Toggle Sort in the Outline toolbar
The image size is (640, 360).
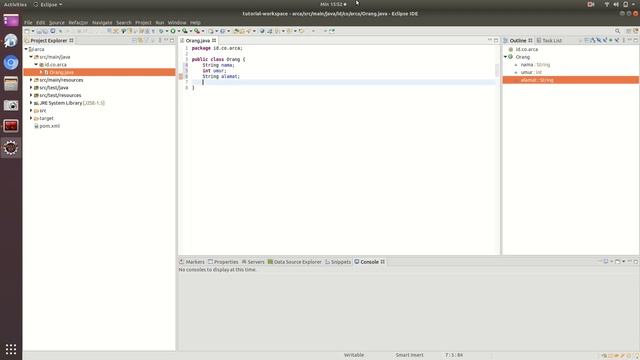[x=593, y=40]
